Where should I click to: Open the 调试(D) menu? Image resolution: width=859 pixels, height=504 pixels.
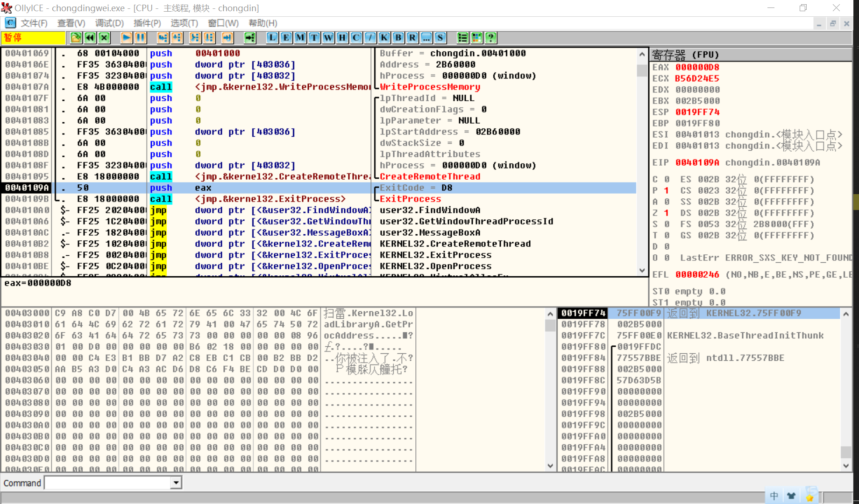click(109, 23)
